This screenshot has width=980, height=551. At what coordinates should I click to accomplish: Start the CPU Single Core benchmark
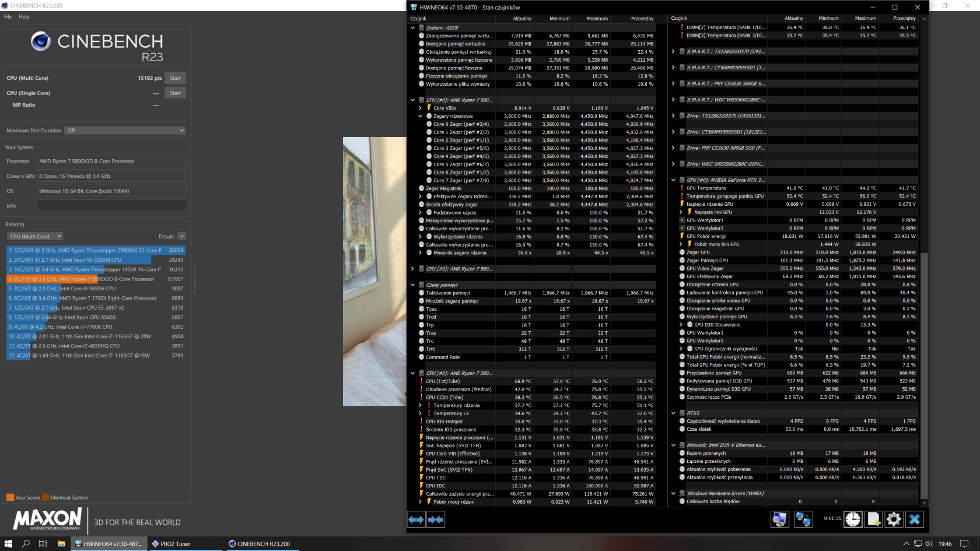(x=175, y=93)
